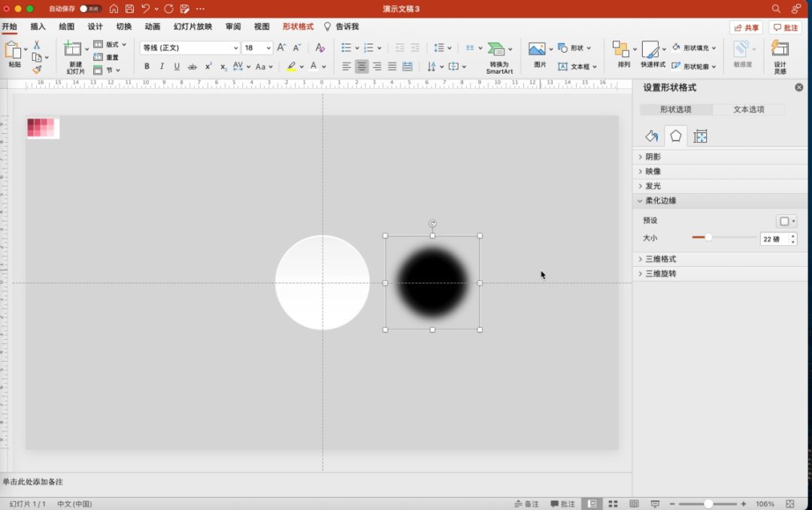Open the Layout dropdown
The height and width of the screenshot is (510, 812).
pos(110,44)
